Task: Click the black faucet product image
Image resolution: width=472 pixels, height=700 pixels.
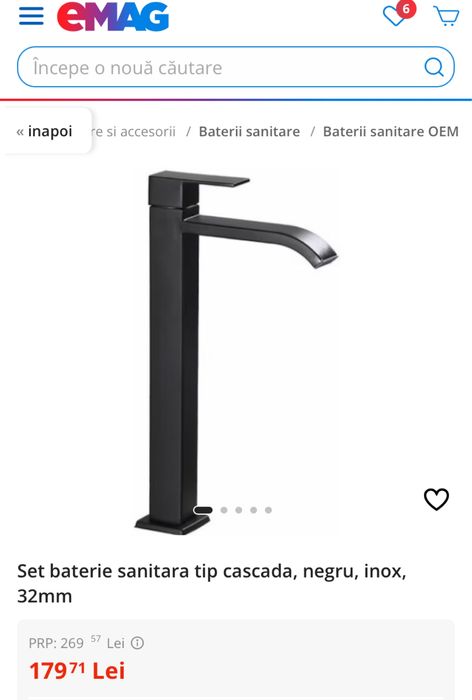Action: coord(236,352)
